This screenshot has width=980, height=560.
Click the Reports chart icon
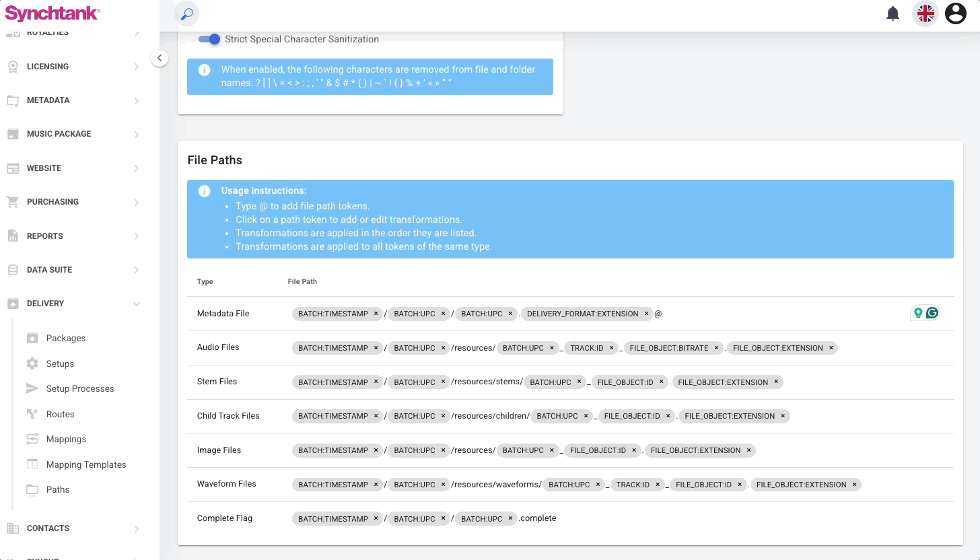tap(13, 236)
